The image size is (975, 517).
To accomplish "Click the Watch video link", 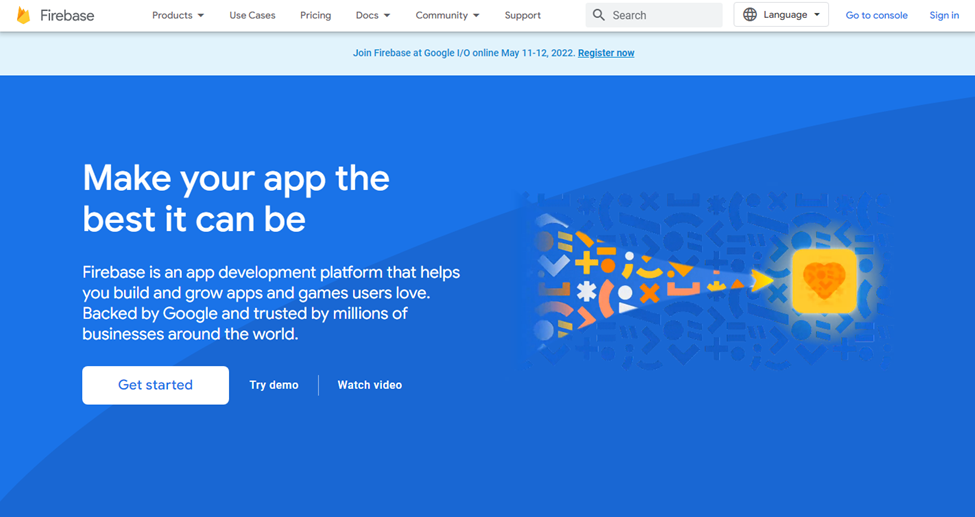I will [x=370, y=385].
